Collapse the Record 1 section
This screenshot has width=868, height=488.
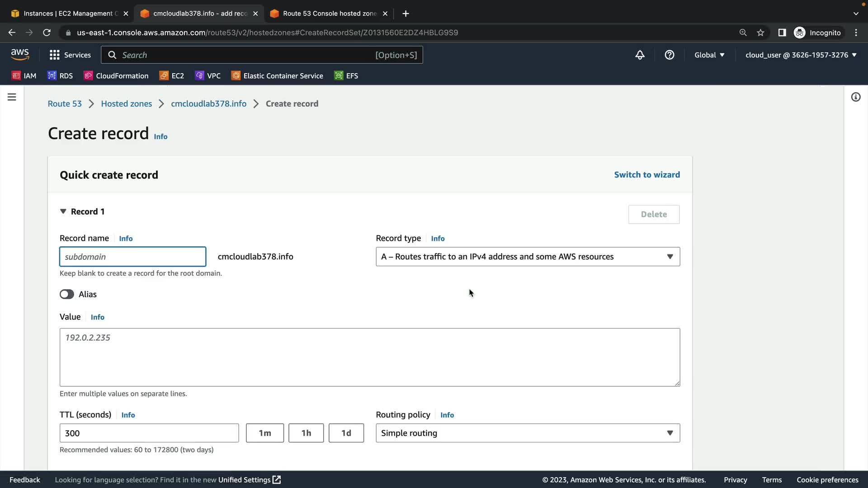63,211
